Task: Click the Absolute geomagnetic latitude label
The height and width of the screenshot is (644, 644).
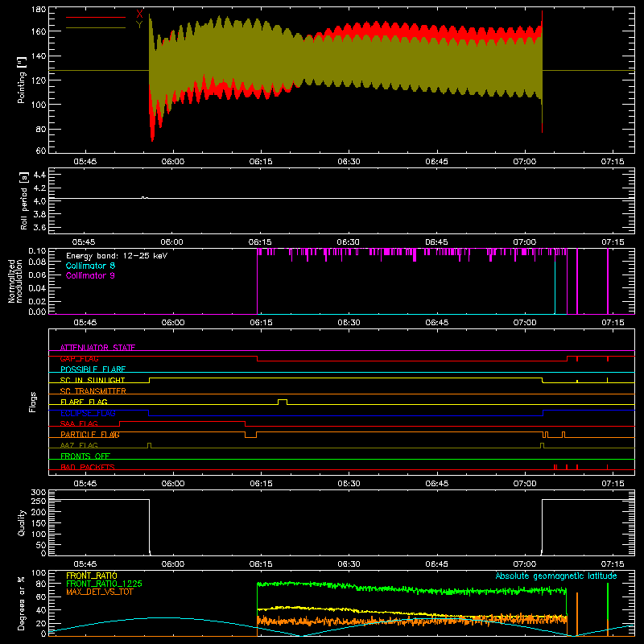Action: click(556, 576)
